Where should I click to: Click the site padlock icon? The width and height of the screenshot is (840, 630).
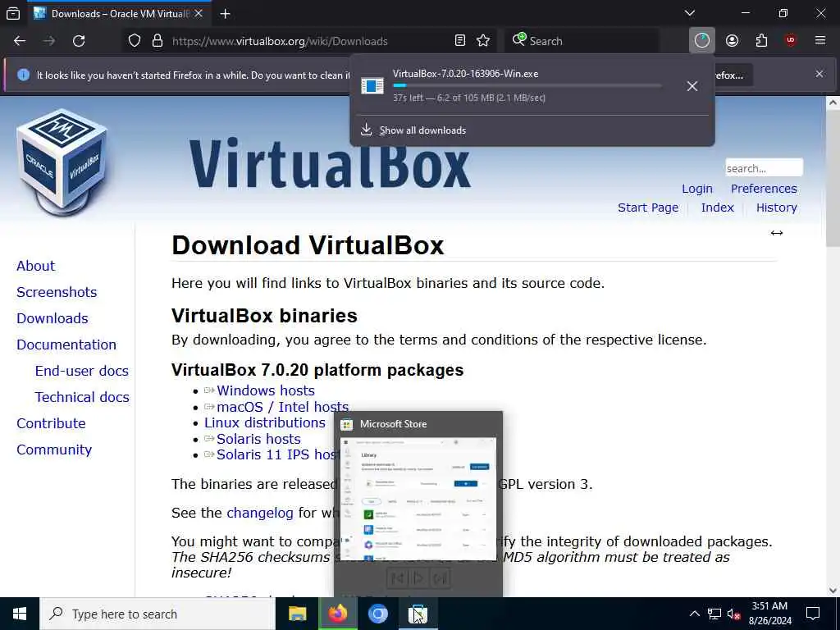pyautogui.click(x=157, y=41)
